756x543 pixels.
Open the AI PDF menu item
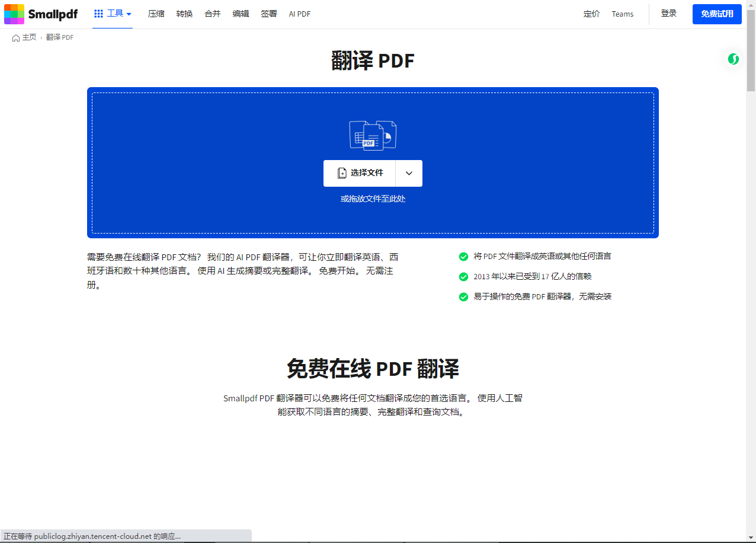click(x=300, y=14)
